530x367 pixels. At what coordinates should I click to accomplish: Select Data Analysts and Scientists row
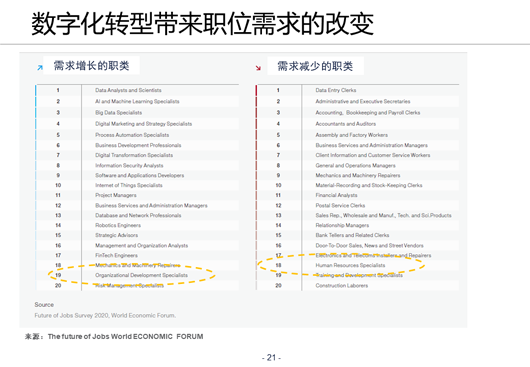137,90
